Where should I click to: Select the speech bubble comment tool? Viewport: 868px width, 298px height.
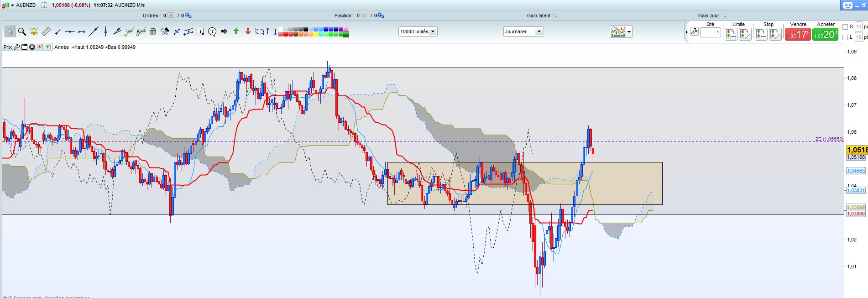tap(212, 31)
